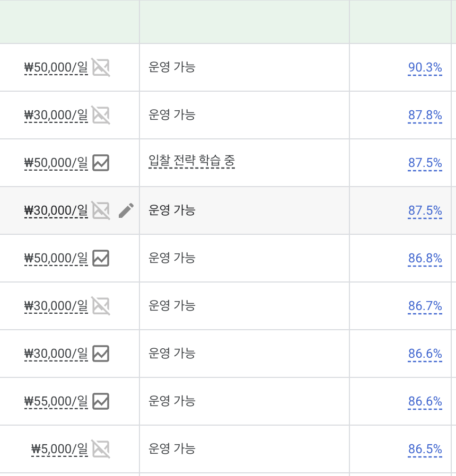The image size is (456, 476).
Task: Click budget chart icon in 86.8% row
Action: tap(101, 258)
